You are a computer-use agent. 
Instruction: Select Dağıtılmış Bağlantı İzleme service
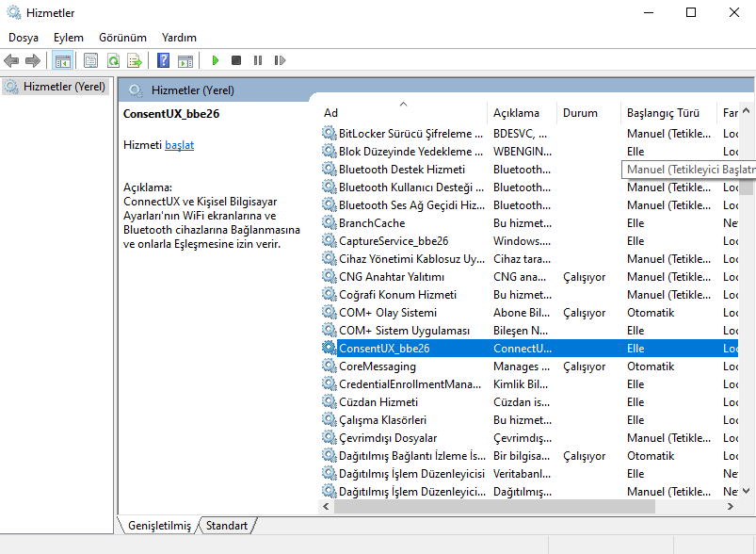point(529,456)
